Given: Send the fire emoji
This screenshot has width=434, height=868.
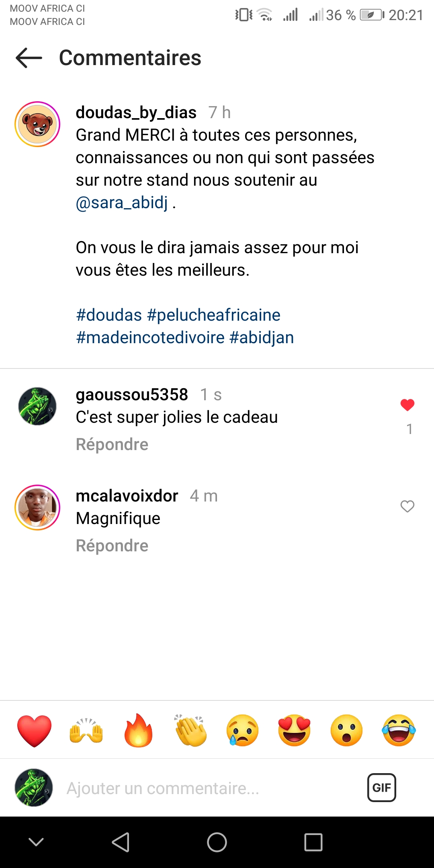Looking at the screenshot, I should click(x=138, y=731).
